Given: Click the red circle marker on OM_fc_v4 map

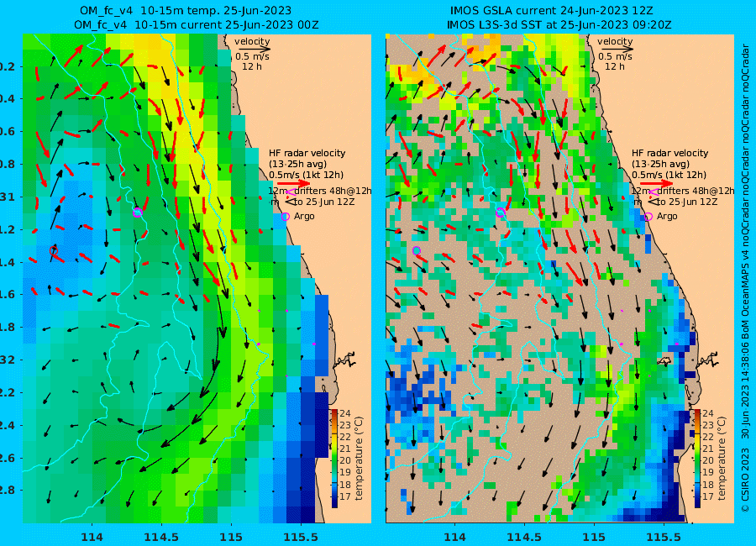Looking at the screenshot, I should (x=54, y=250).
